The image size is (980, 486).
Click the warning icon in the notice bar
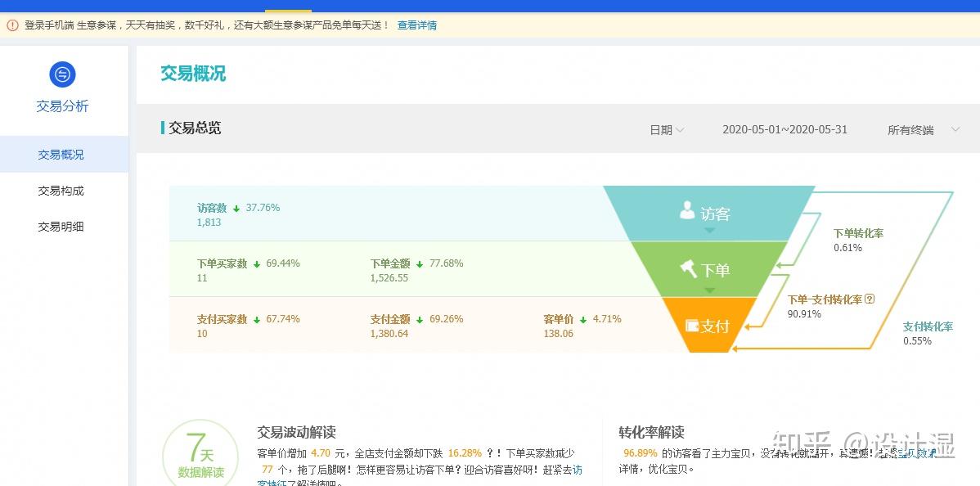pyautogui.click(x=12, y=25)
